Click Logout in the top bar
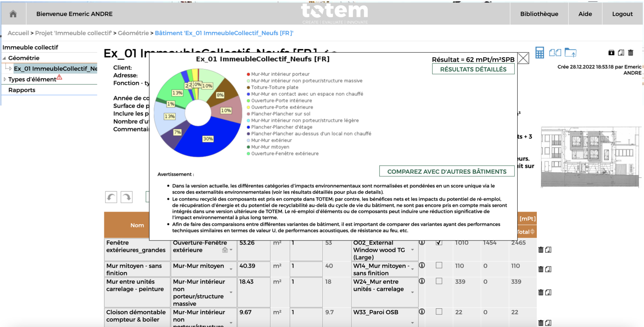Viewport: 644px width, 327px height. pos(623,14)
